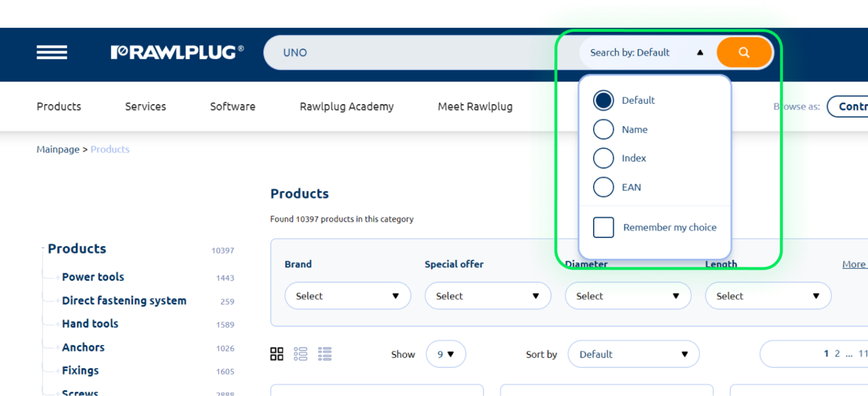This screenshot has height=396, width=868.
Task: Go to page 2 of results
Action: [x=838, y=354]
